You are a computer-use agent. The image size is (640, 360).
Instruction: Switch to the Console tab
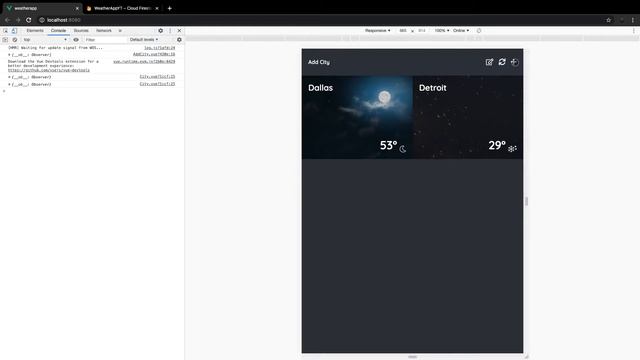point(58,31)
